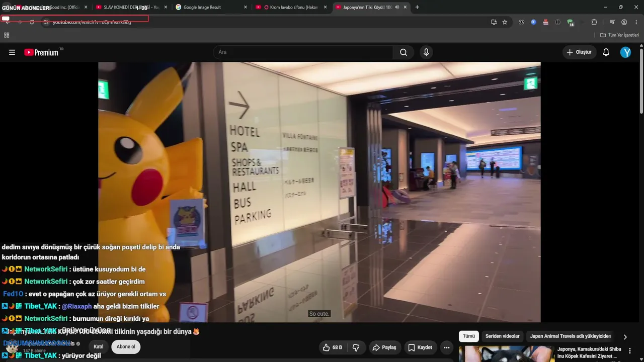Click the red striped extension icon
644x362 pixels.
pyautogui.click(x=545, y=22)
